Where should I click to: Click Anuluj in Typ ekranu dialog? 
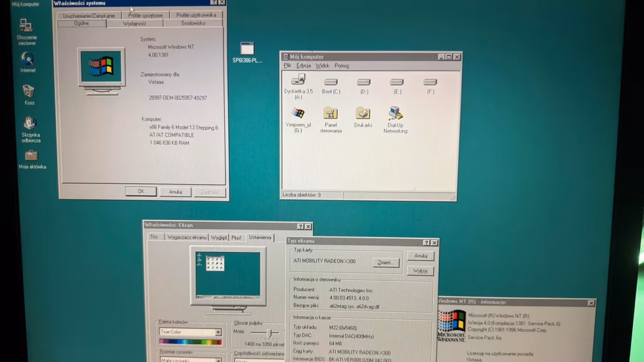tap(421, 256)
